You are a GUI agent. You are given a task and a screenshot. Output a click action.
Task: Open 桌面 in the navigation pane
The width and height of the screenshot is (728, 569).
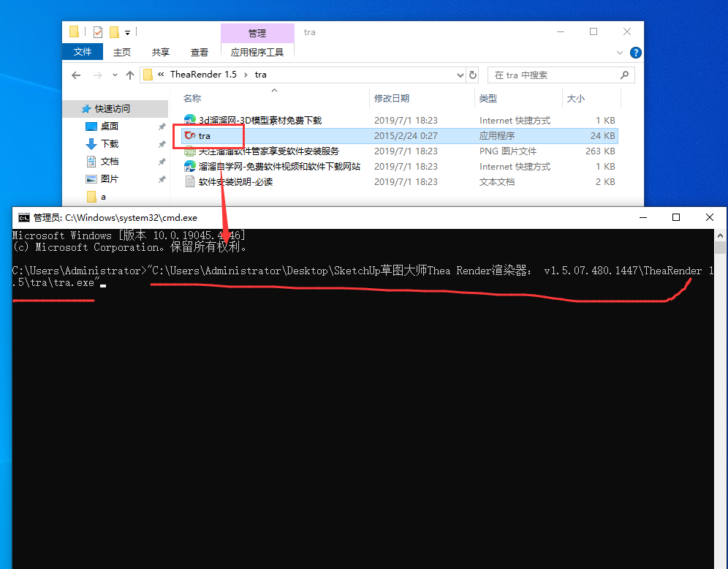[x=110, y=127]
